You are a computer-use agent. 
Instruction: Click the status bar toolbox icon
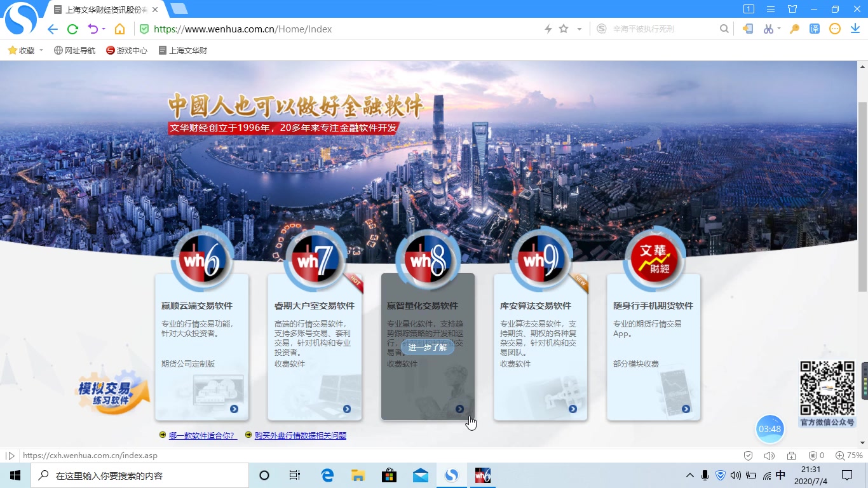pyautogui.click(x=791, y=456)
